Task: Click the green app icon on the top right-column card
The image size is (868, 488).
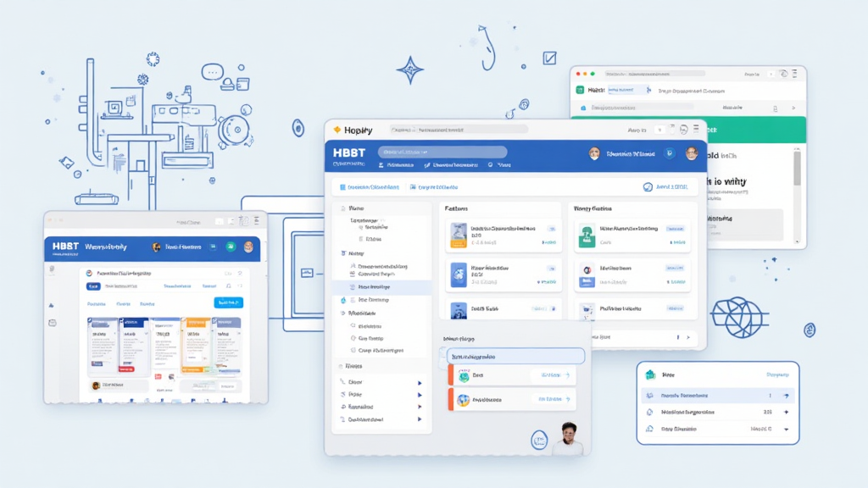Action: pyautogui.click(x=586, y=235)
